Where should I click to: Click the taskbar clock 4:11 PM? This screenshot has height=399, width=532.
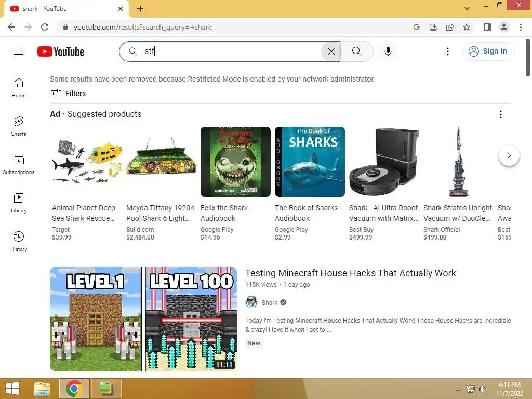click(x=509, y=385)
